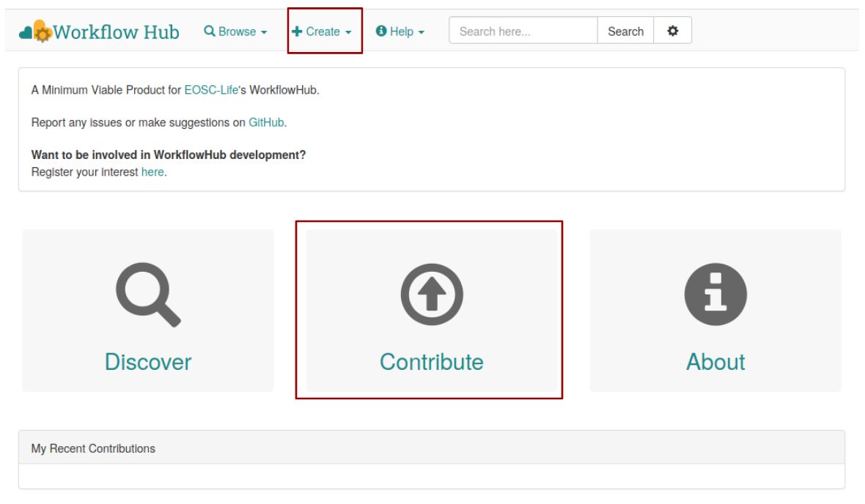
Task: Open the Help menu
Action: click(x=400, y=31)
